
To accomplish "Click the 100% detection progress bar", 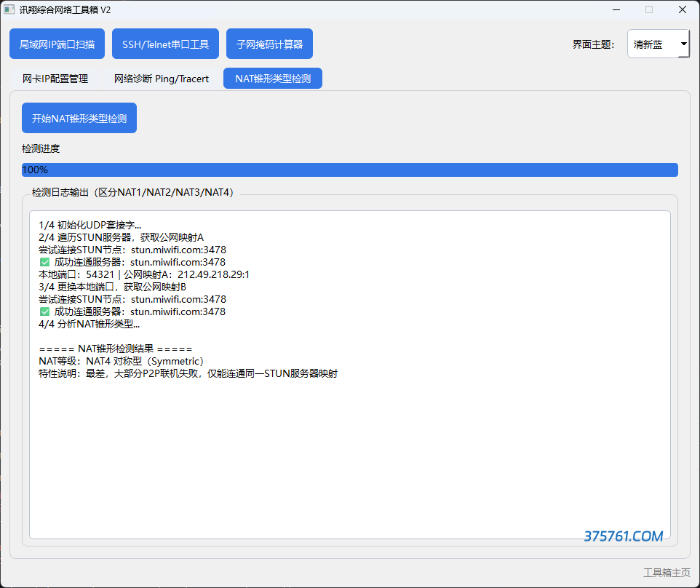I will [x=349, y=170].
